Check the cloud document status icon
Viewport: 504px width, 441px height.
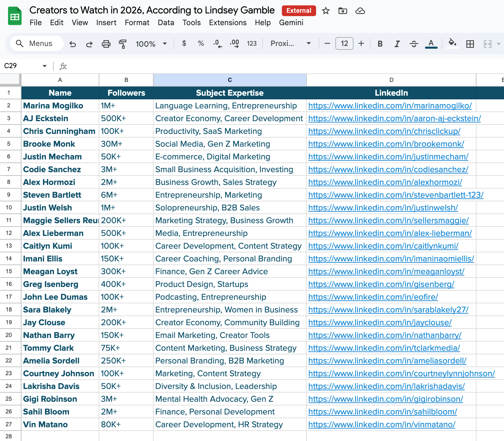coord(360,11)
